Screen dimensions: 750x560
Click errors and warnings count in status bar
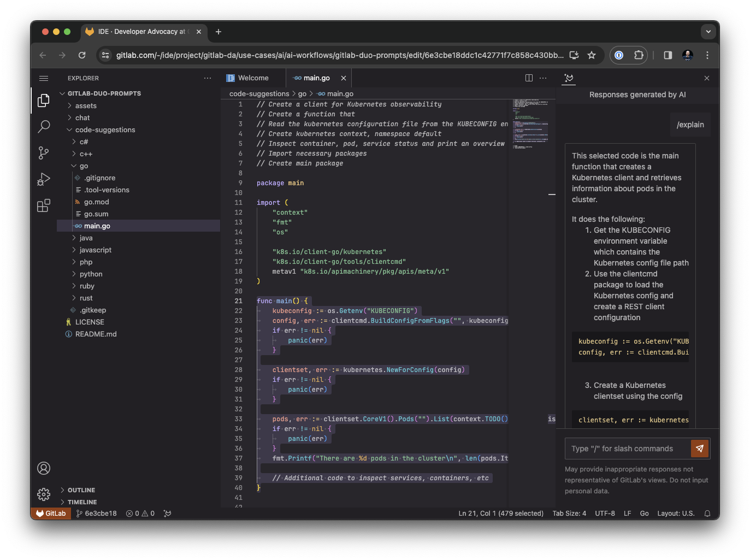click(140, 514)
